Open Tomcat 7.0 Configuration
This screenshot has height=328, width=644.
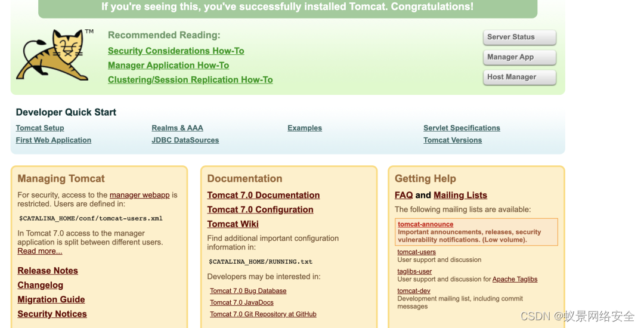click(x=260, y=210)
